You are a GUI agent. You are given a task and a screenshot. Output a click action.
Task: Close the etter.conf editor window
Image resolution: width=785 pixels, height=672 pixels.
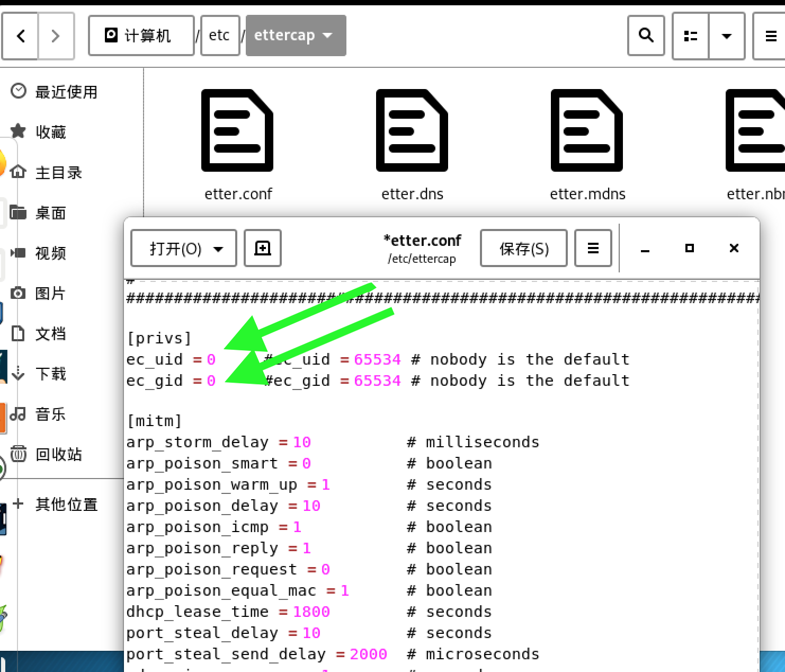734,248
